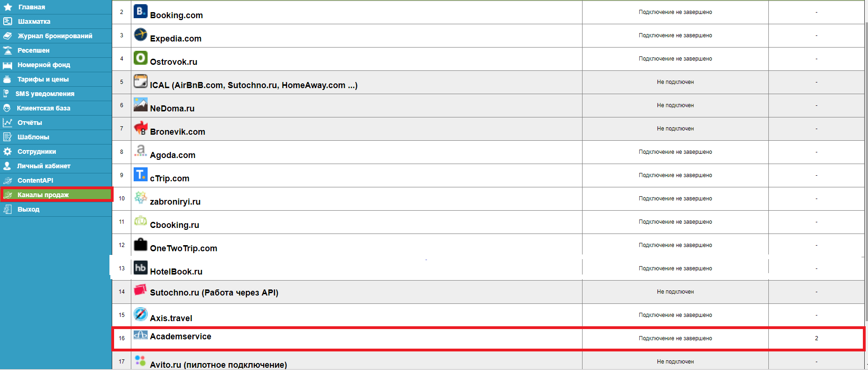Click the Журнал бронирований icon
Viewport: 868px width, 371px height.
tap(7, 36)
